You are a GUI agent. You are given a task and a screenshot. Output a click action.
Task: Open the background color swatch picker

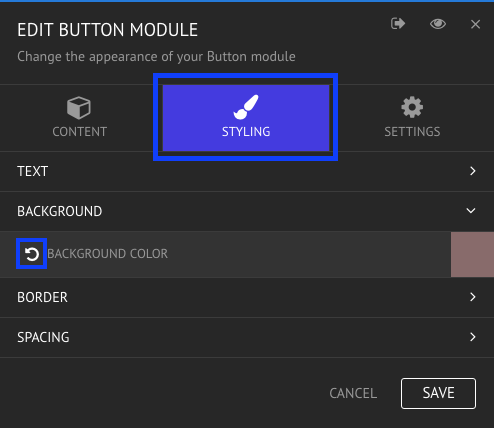tap(472, 255)
